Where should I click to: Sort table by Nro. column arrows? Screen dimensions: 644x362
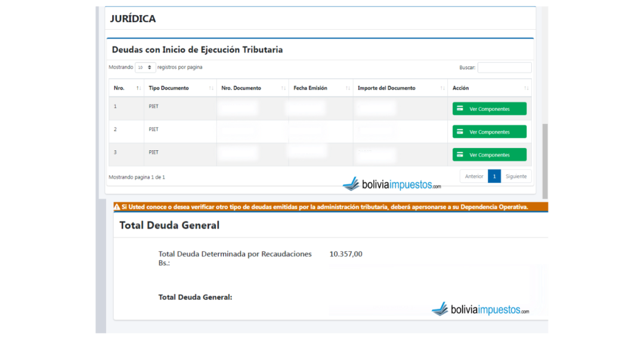click(138, 88)
